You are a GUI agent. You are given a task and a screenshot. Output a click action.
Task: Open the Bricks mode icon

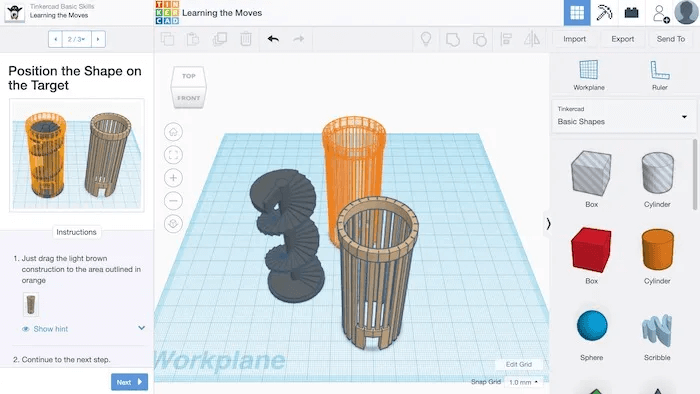(631, 12)
